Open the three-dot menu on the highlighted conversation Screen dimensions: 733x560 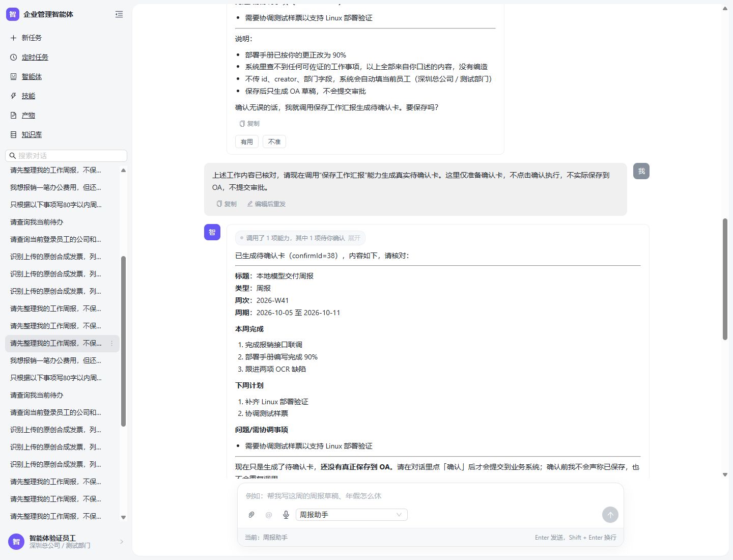pos(112,343)
